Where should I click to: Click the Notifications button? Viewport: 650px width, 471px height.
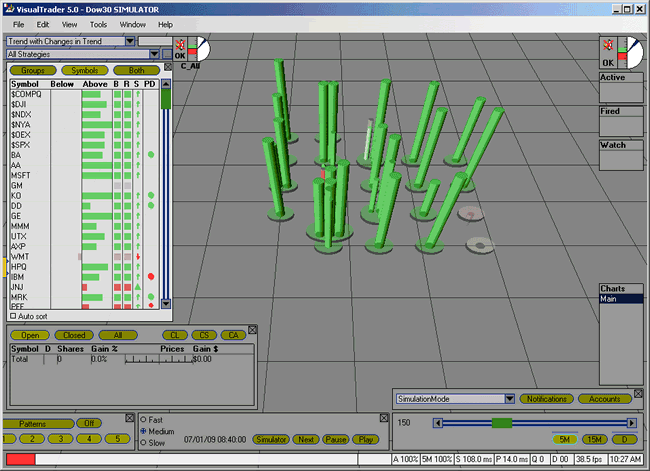pyautogui.click(x=546, y=399)
